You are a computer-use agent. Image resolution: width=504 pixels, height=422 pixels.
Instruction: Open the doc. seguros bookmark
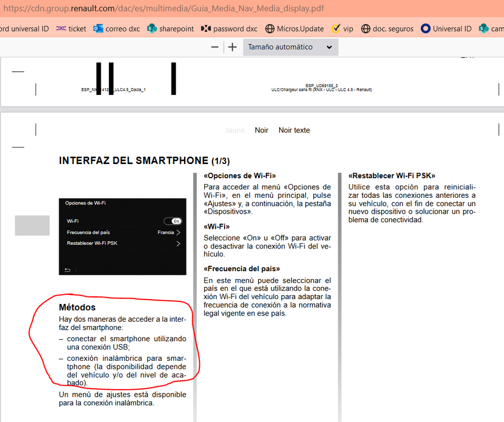pyautogui.click(x=387, y=28)
